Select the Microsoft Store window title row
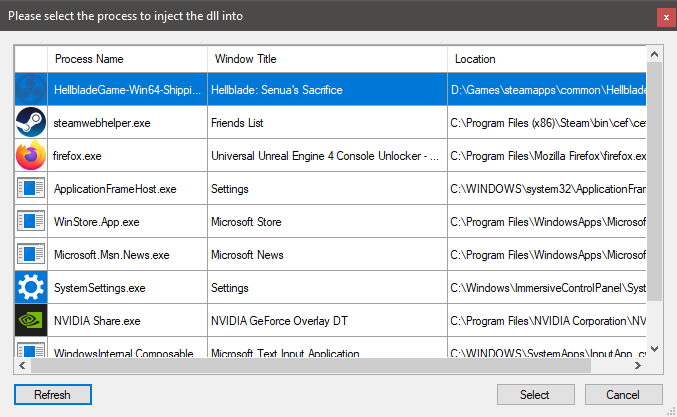 point(248,222)
